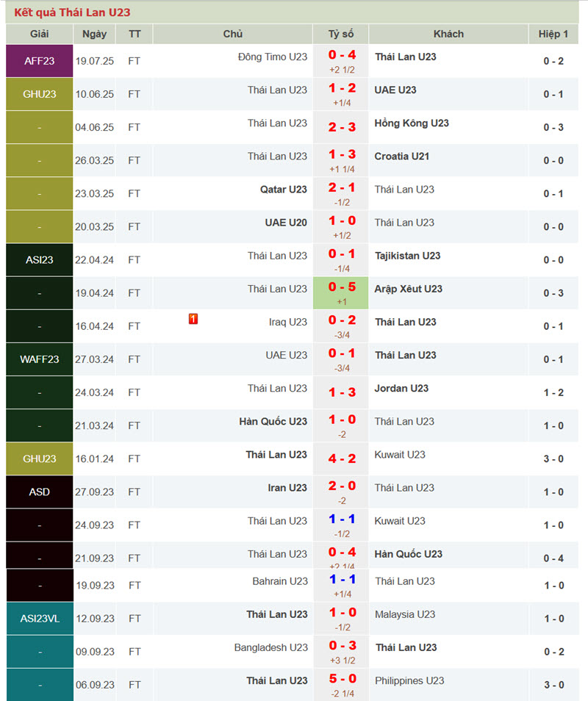
Task: Select away team UAE U23 on 10.06.25
Action: (x=395, y=90)
